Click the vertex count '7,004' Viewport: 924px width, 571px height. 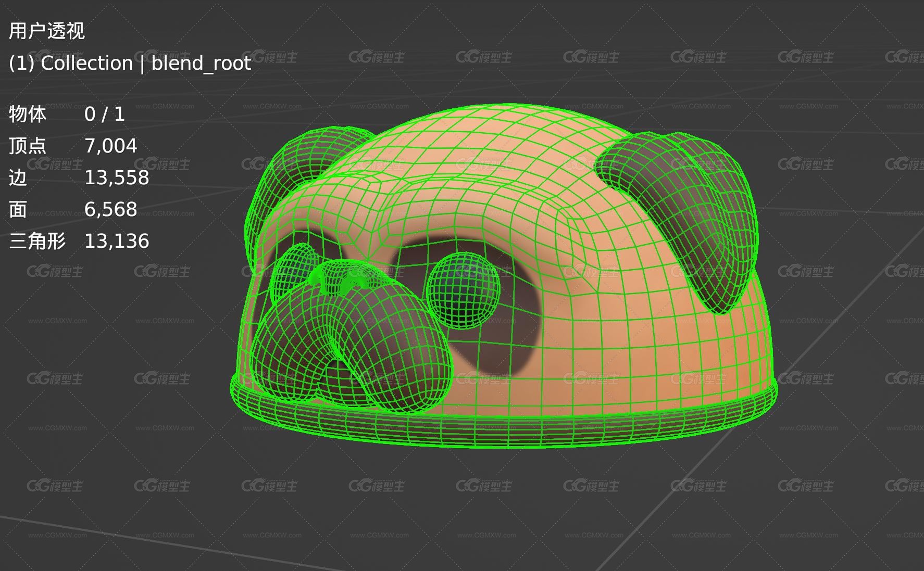(x=111, y=146)
